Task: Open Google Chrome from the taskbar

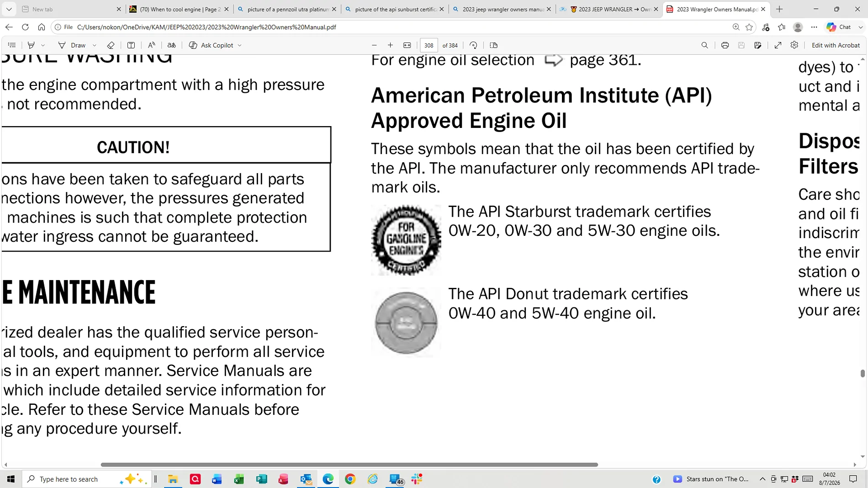Action: point(350,479)
